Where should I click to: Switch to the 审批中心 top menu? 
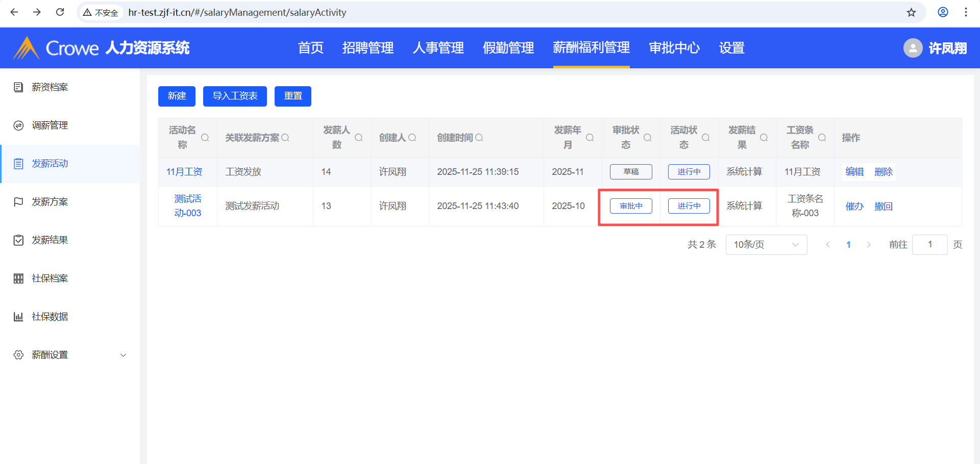pyautogui.click(x=674, y=48)
